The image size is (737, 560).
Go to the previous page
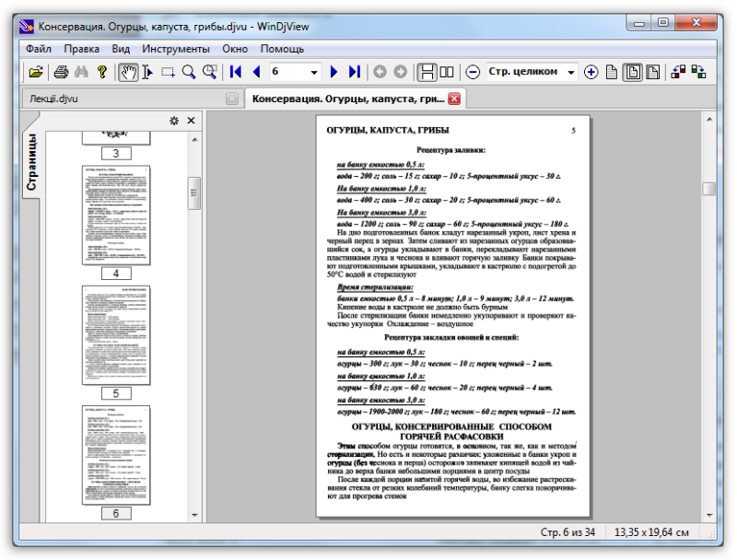tap(256, 72)
